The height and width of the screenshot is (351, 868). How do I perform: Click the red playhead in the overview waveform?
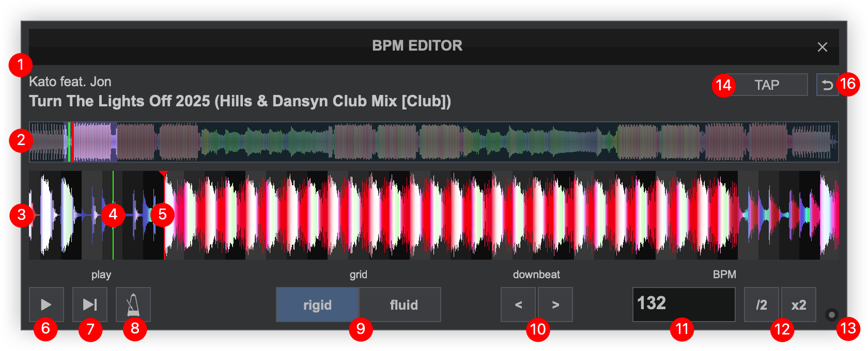73,142
